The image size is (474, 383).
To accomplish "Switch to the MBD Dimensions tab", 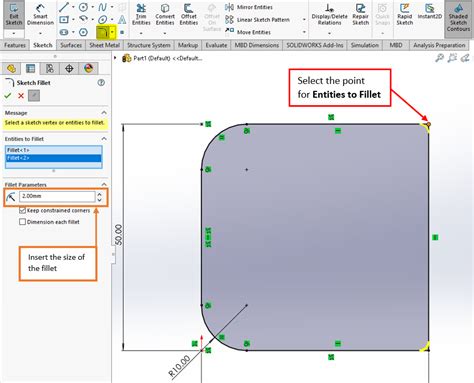I will click(x=257, y=45).
